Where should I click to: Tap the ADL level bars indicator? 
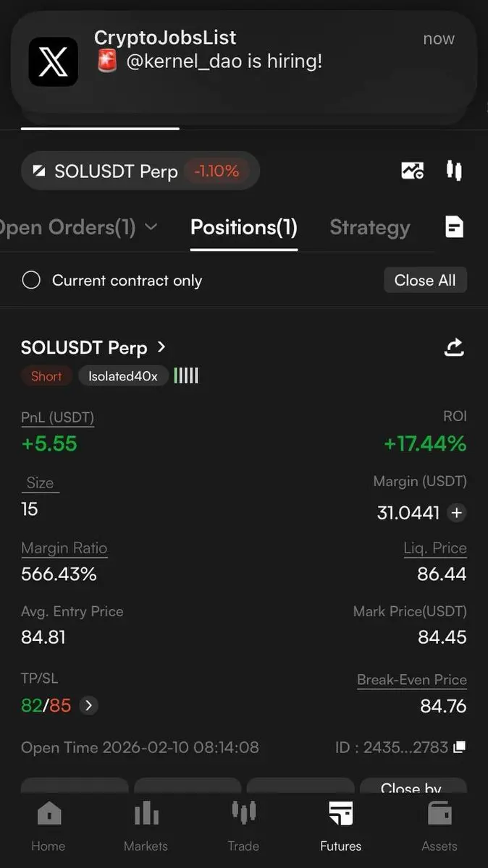point(186,375)
